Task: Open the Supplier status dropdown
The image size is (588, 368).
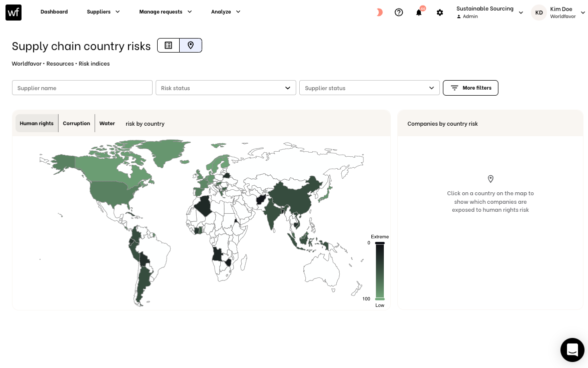Action: click(369, 88)
